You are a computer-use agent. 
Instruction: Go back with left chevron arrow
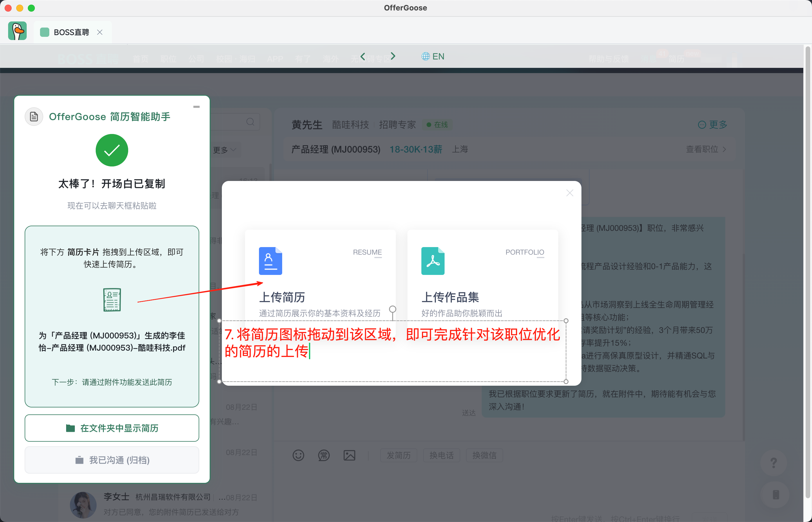click(x=362, y=56)
